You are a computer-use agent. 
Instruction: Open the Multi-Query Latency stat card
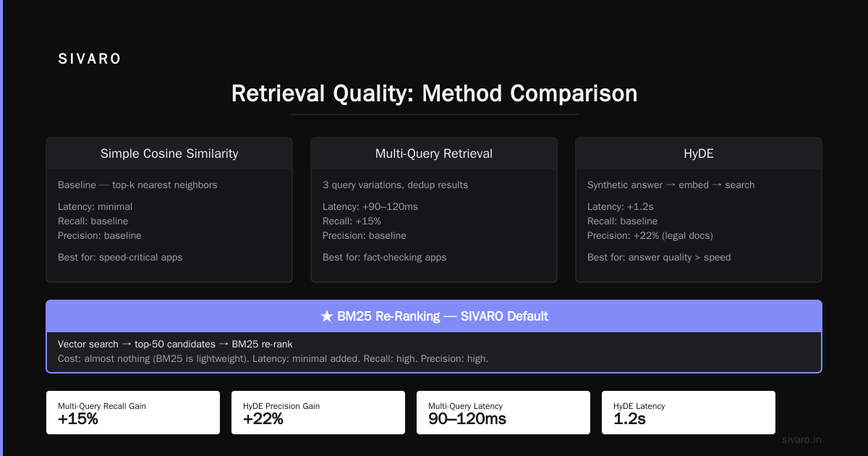(503, 413)
